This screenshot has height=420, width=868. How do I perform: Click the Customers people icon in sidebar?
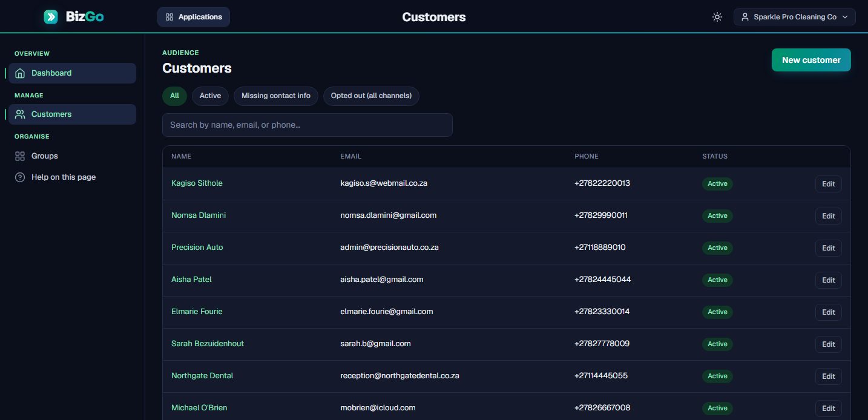(x=20, y=114)
